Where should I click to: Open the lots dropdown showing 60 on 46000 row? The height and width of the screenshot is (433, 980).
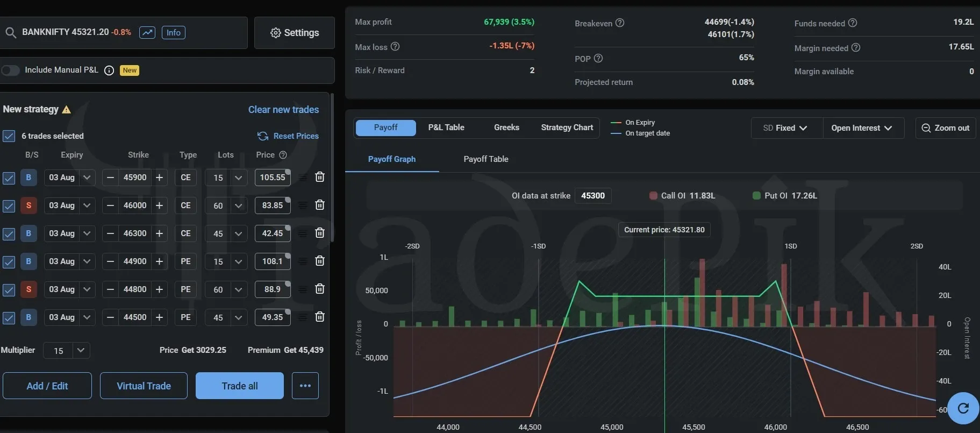pos(226,205)
